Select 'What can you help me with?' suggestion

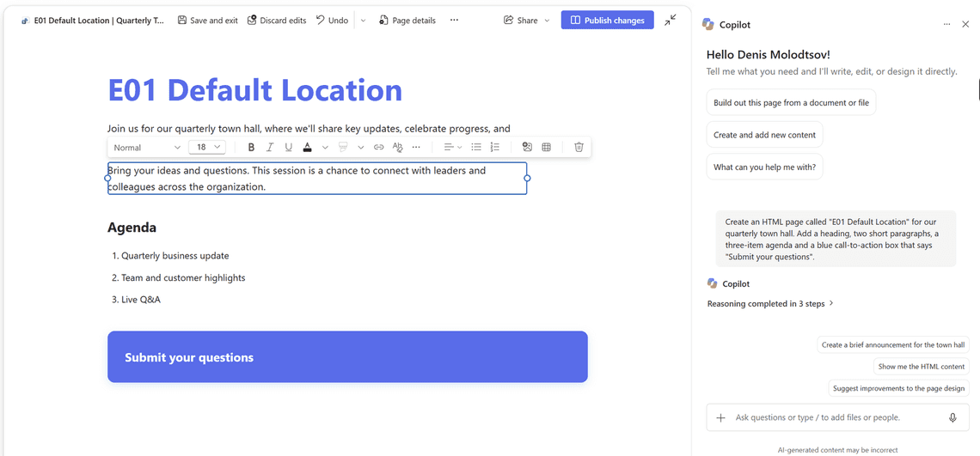coord(765,167)
